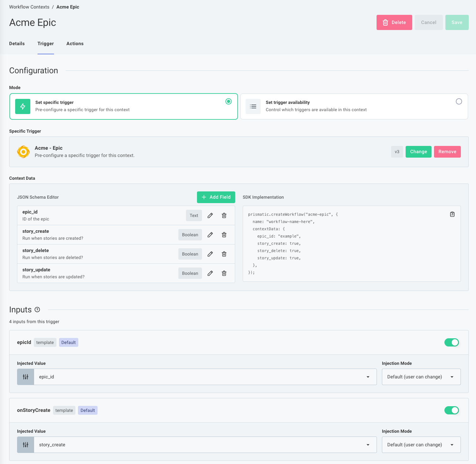
Task: Click the Acme - Epic trigger logo icon
Action: click(23, 152)
